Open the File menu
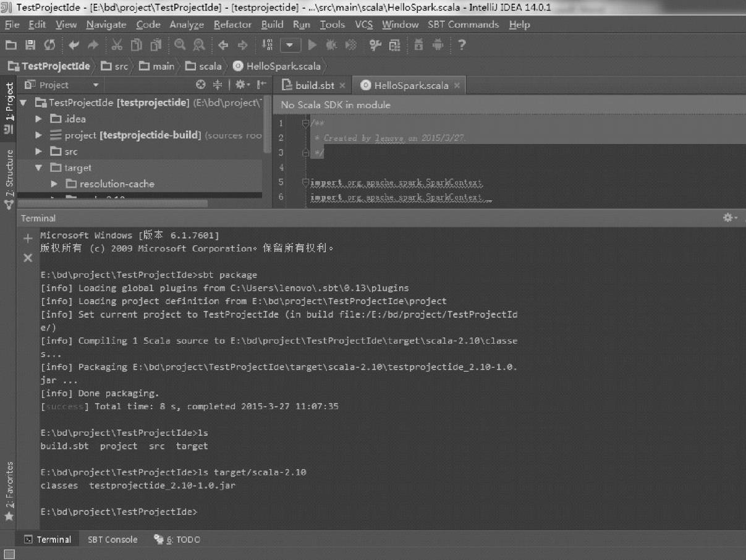Viewport: 746px width, 560px height. coord(12,25)
